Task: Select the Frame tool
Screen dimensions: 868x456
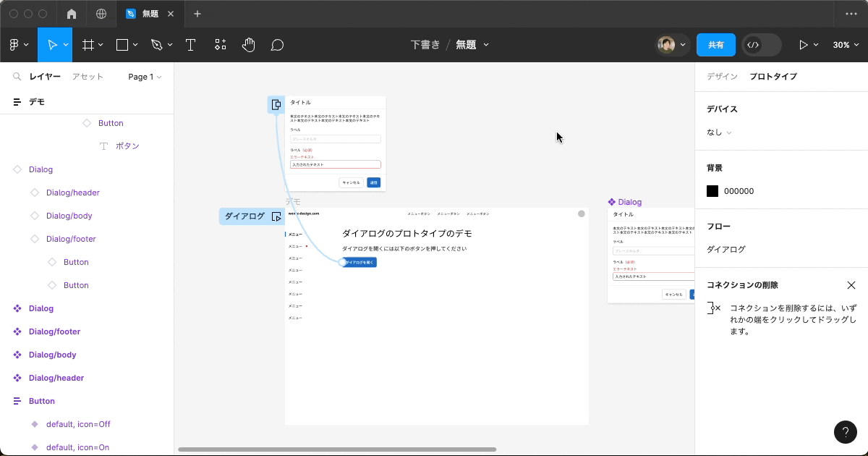Action: pyautogui.click(x=88, y=45)
